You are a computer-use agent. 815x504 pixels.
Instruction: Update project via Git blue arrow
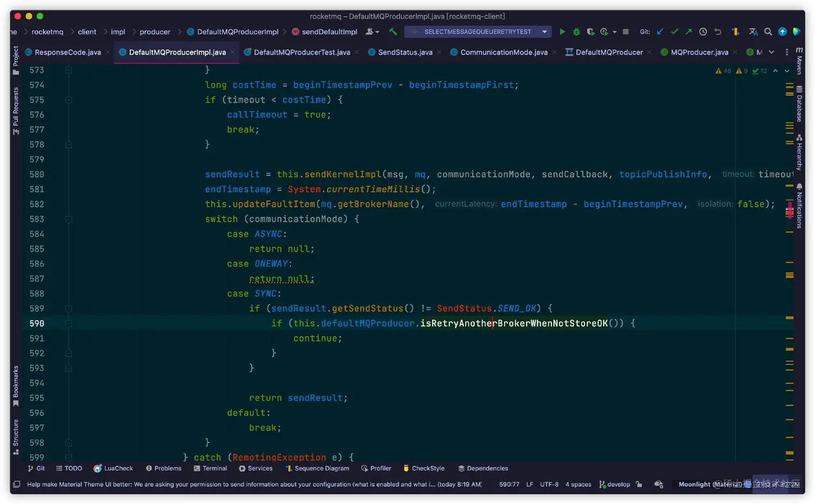[x=660, y=32]
